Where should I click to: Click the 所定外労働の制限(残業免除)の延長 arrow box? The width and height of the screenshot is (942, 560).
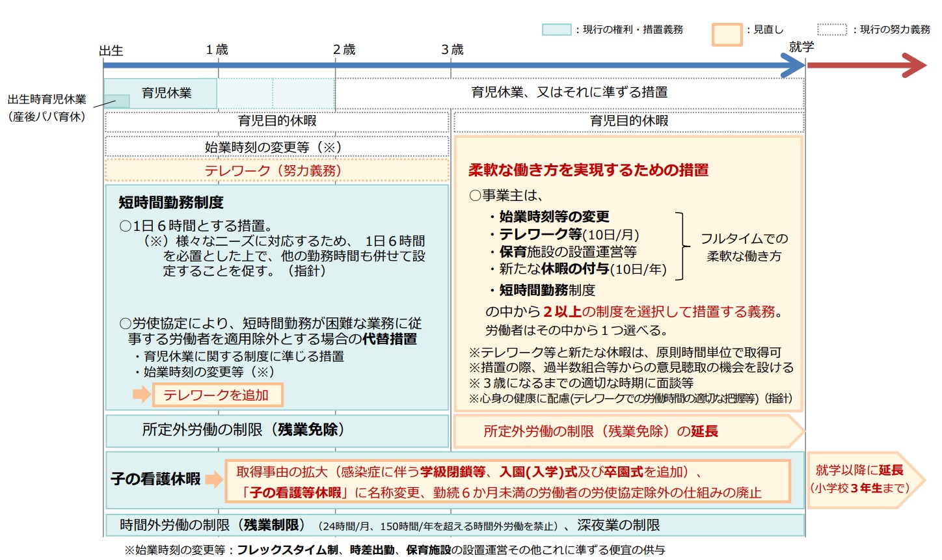pos(628,431)
